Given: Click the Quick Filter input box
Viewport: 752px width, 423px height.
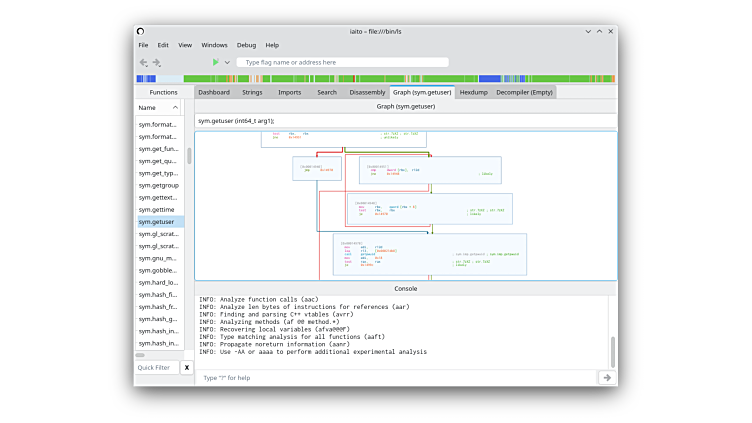Looking at the screenshot, I should click(x=156, y=368).
